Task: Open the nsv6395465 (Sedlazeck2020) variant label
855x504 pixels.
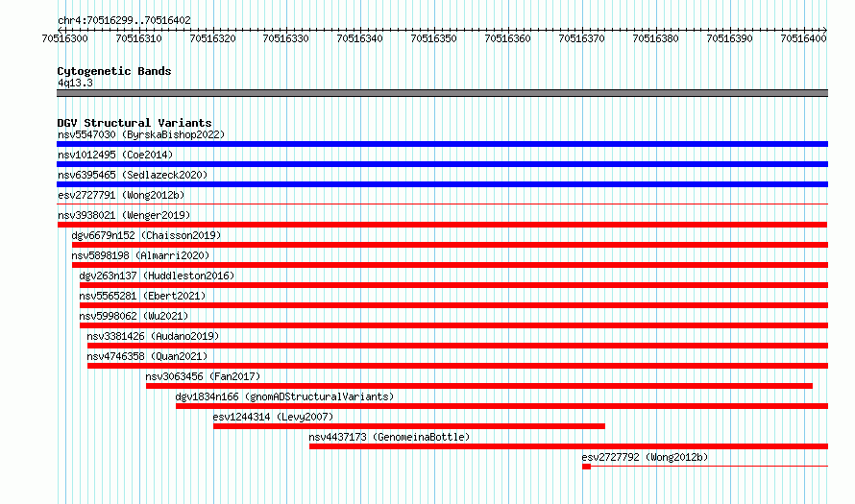Action: [133, 175]
